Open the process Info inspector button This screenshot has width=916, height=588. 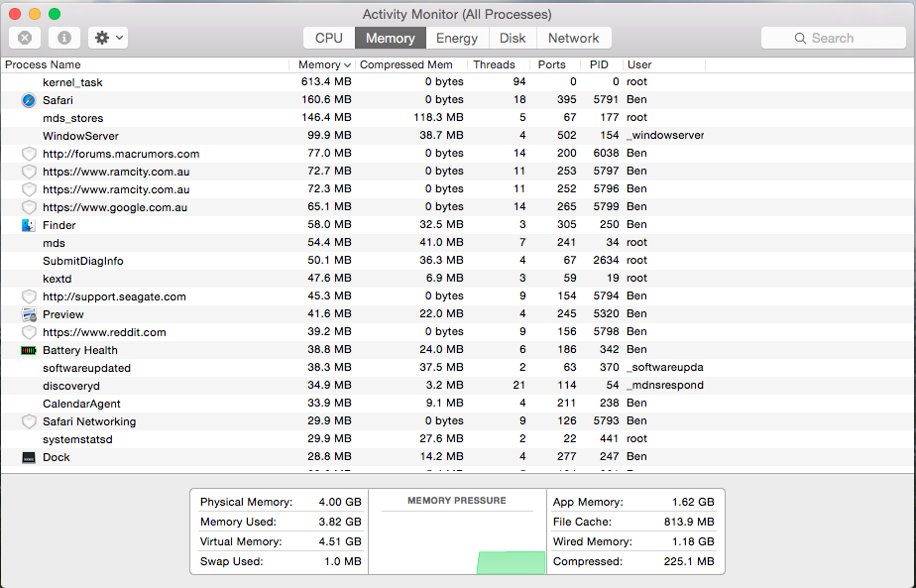[x=63, y=38]
